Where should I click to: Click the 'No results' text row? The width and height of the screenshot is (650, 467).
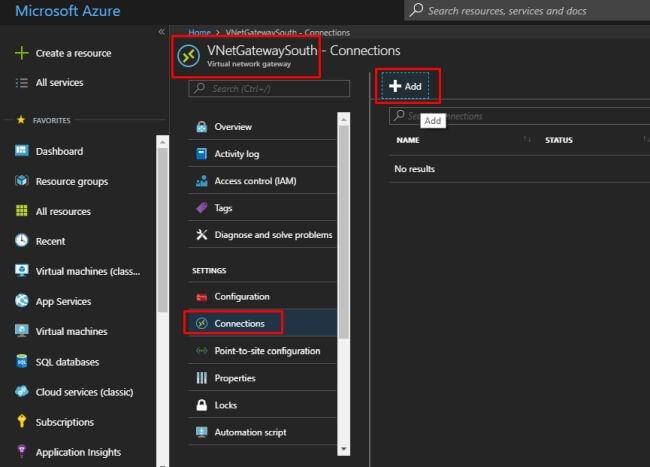point(415,169)
